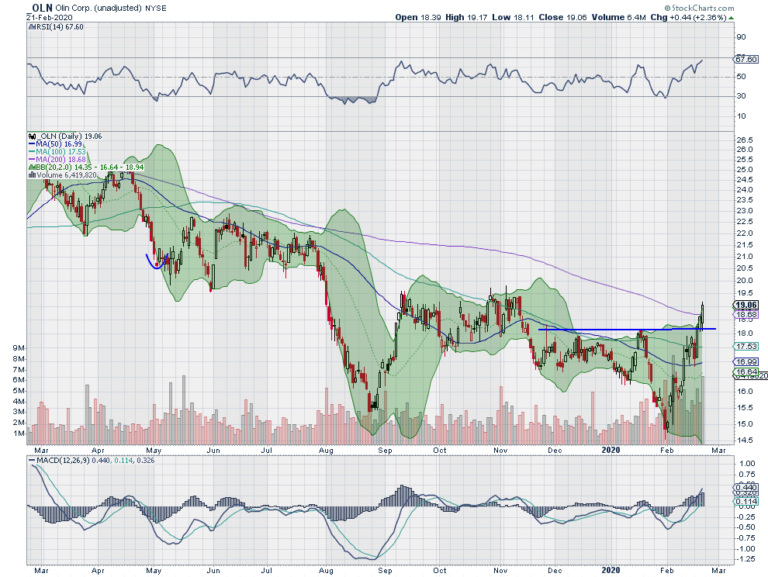
Task: Click the black 19.06 last-price tag
Action: [746, 305]
